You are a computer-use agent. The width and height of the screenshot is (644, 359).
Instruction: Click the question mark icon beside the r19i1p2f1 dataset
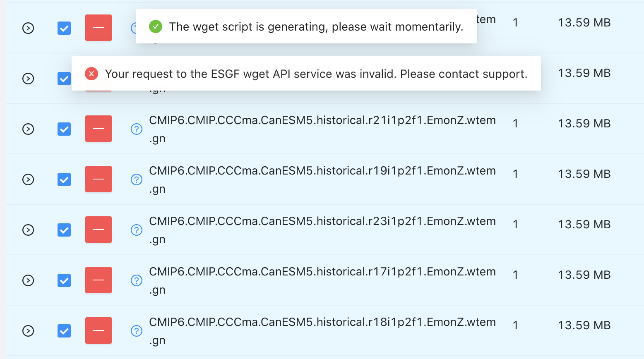pyautogui.click(x=137, y=179)
